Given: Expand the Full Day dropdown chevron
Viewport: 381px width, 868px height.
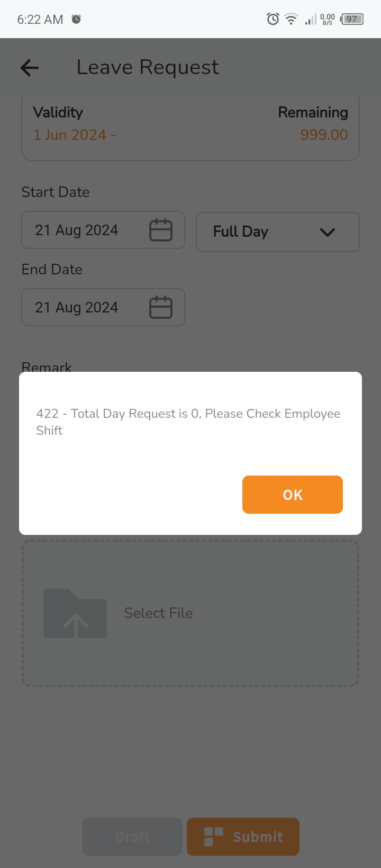Looking at the screenshot, I should pos(328,232).
